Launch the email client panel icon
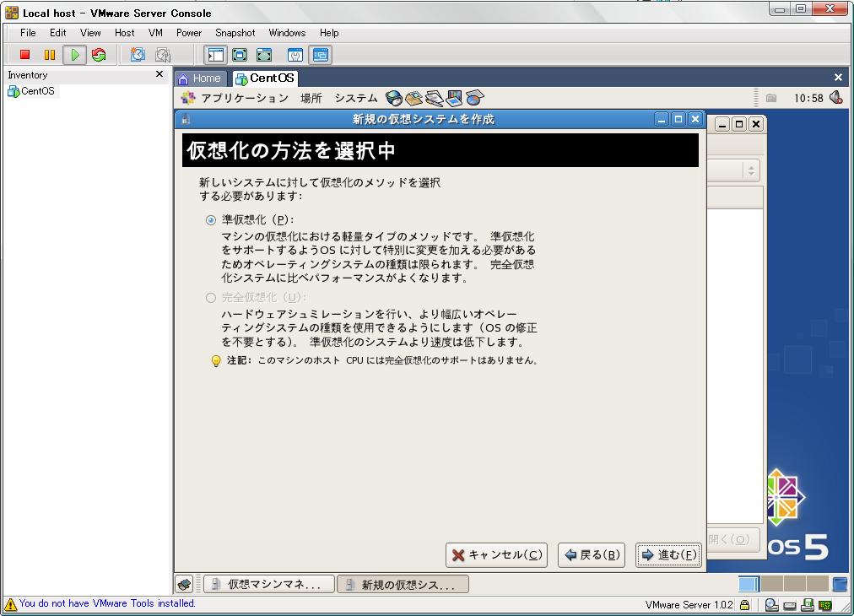Image resolution: width=854 pixels, height=616 pixels. (x=414, y=98)
